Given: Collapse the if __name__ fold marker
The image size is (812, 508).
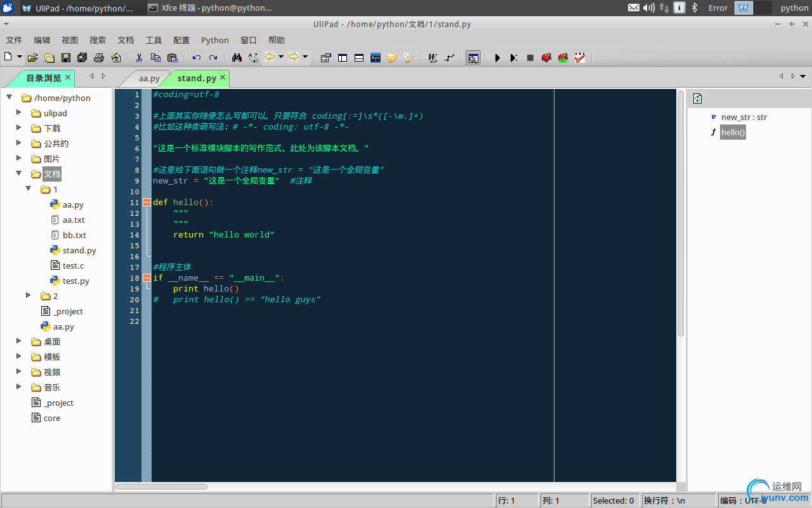Looking at the screenshot, I should coord(147,277).
